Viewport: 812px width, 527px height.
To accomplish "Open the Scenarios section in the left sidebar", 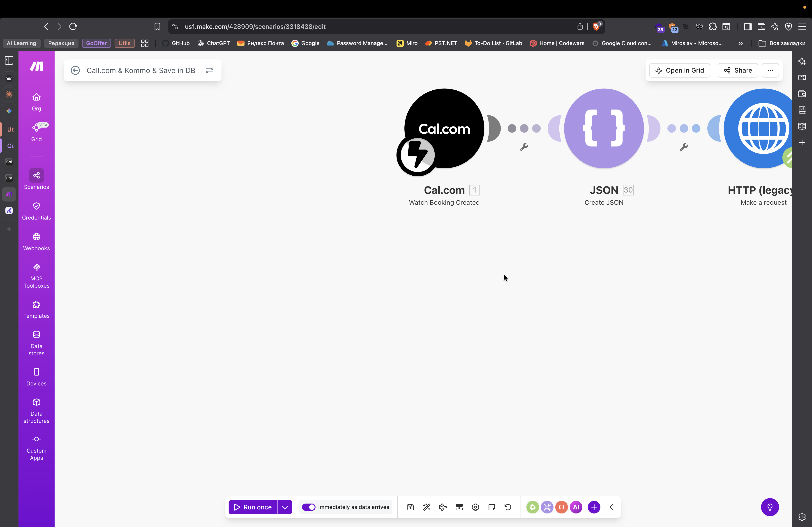I will 36,179.
